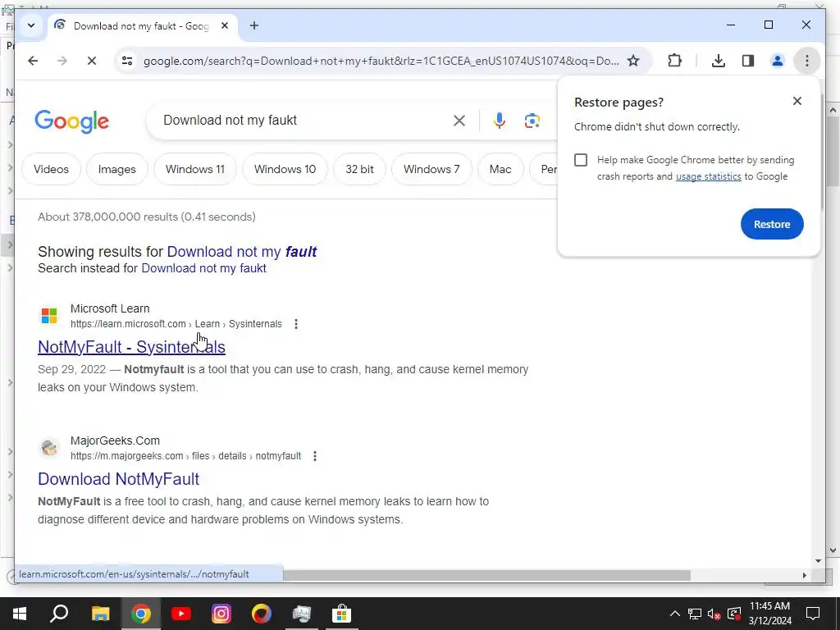Open the tab search dropdown
Viewport: 840px width, 630px height.
[x=31, y=25]
